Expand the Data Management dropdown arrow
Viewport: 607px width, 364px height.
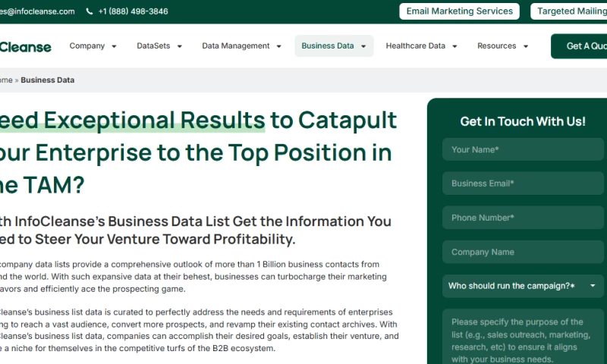click(x=278, y=46)
